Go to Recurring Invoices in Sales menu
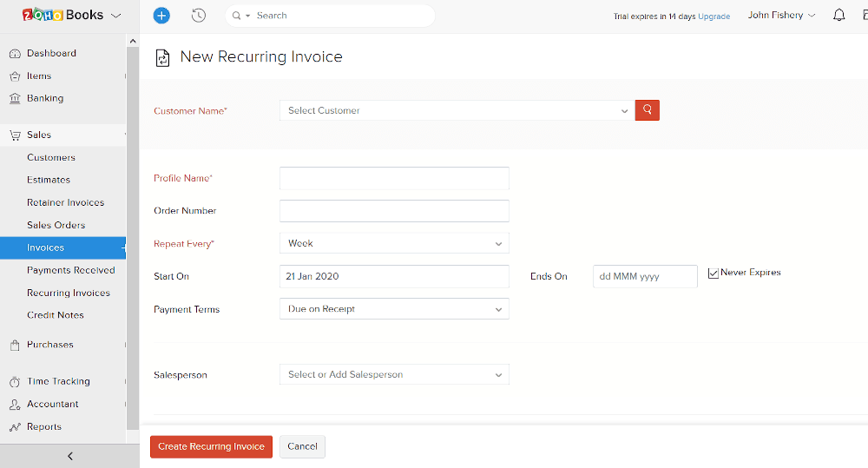The width and height of the screenshot is (868, 468). (69, 293)
